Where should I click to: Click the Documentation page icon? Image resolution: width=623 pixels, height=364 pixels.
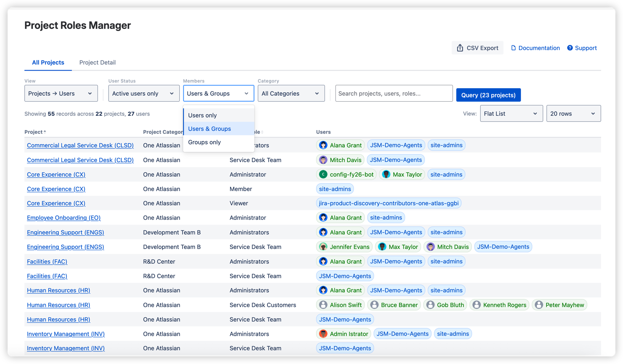513,48
